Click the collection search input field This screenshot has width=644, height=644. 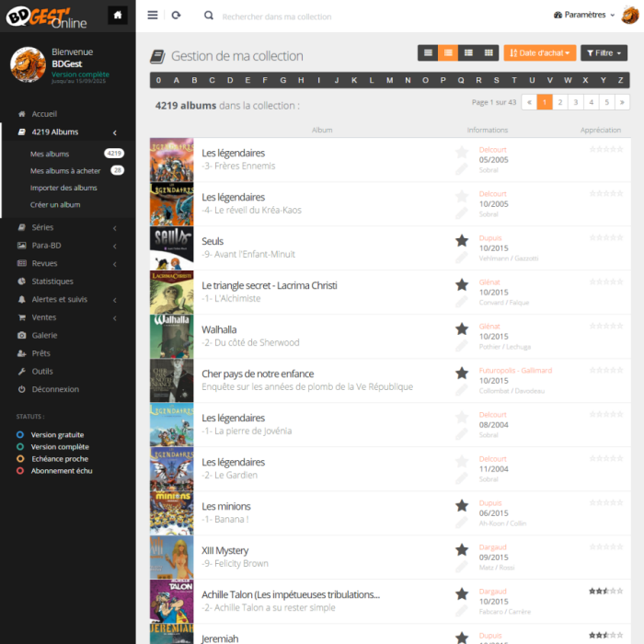tap(277, 17)
